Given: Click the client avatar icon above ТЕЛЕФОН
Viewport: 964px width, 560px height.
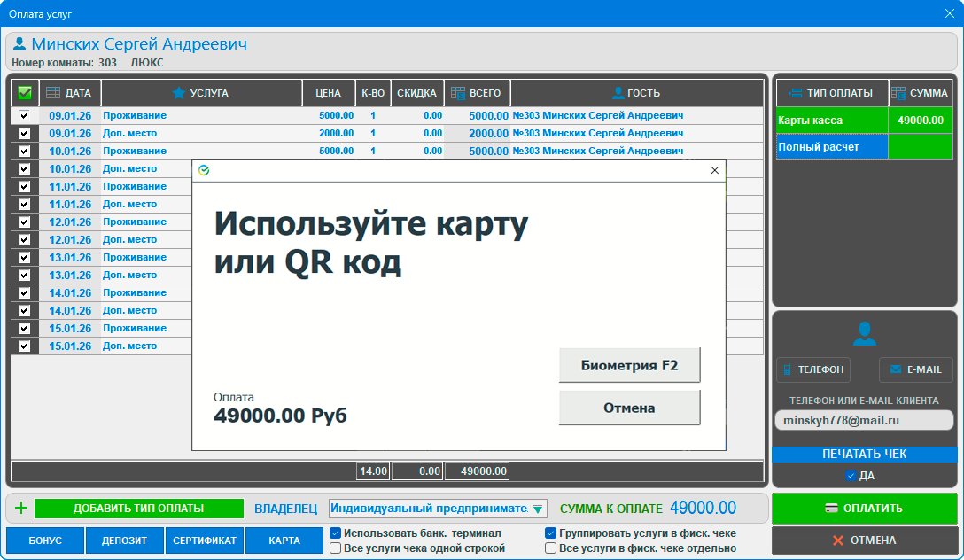Looking at the screenshot, I should [x=865, y=333].
